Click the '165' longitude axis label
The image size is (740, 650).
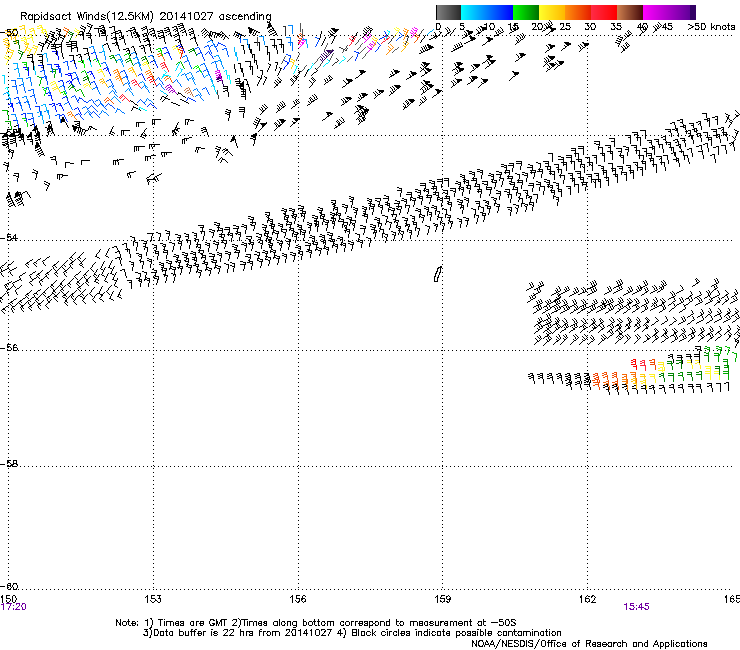732,599
